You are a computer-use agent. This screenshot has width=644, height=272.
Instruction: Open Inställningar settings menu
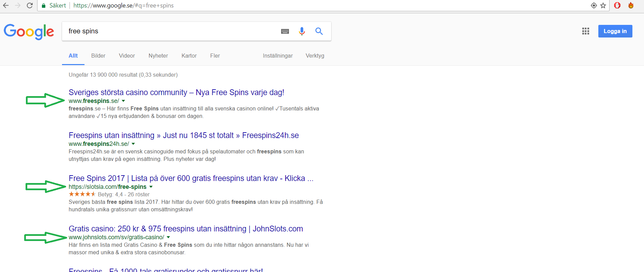pos(278,56)
